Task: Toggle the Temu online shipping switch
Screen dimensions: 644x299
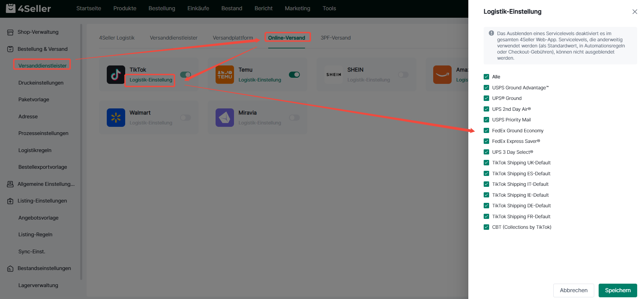Action: [x=294, y=75]
